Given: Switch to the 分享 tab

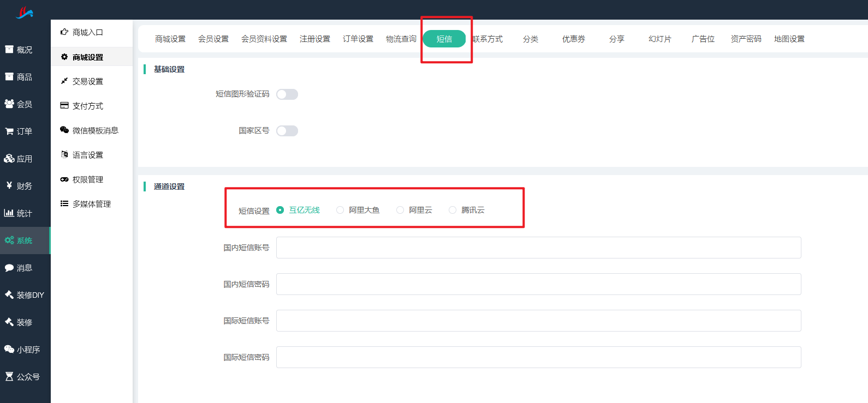Looking at the screenshot, I should tap(617, 39).
